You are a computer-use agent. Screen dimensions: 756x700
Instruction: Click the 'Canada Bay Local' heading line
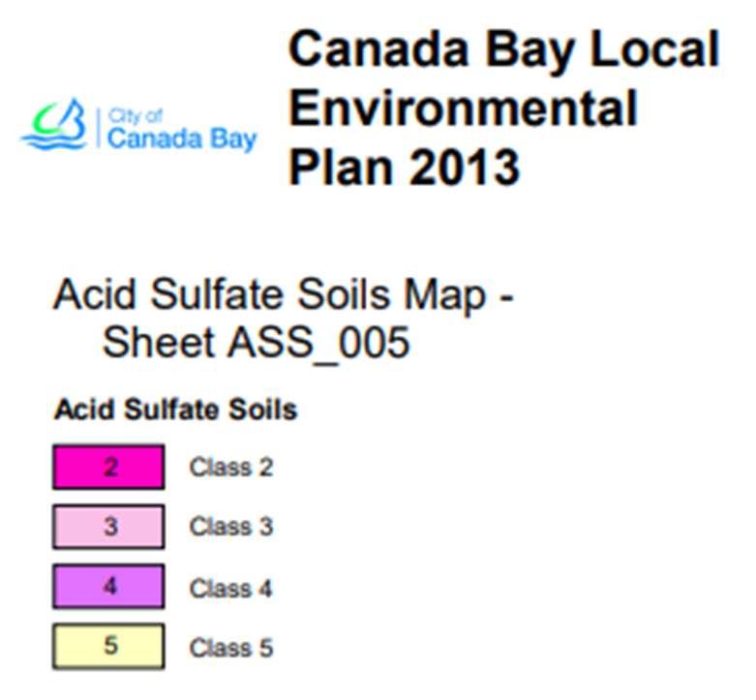[x=503, y=50]
